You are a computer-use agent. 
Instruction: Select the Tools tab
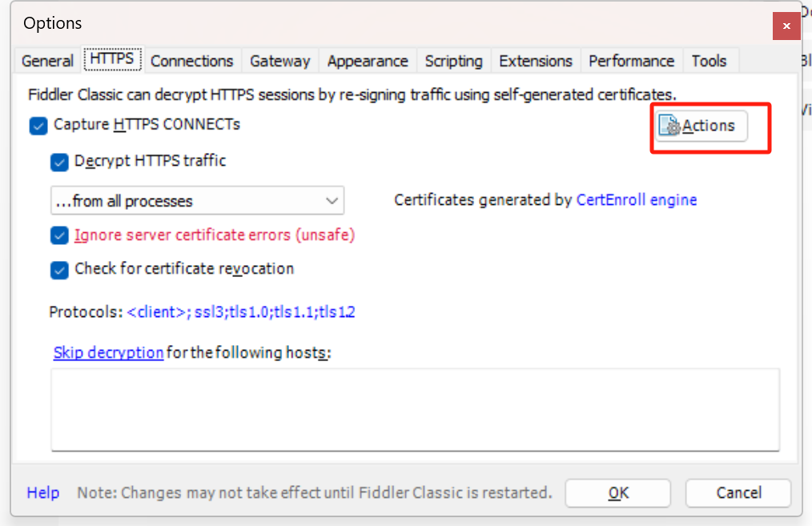click(x=709, y=61)
